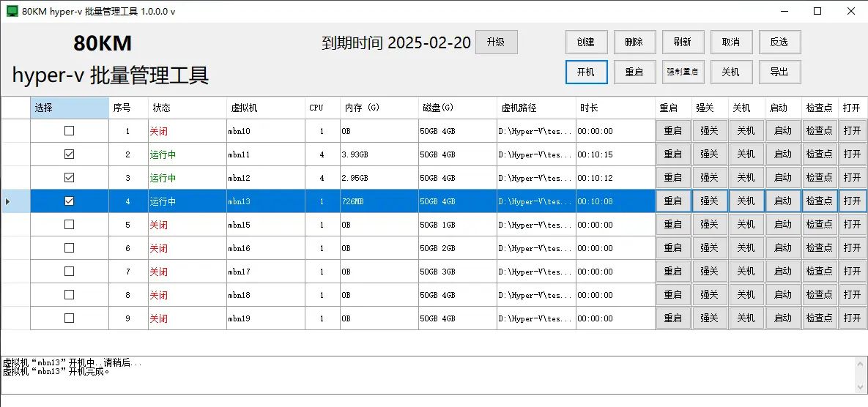Click the 00:10:15 duration cell
Viewport: 868px width, 407px height.
tap(615, 154)
